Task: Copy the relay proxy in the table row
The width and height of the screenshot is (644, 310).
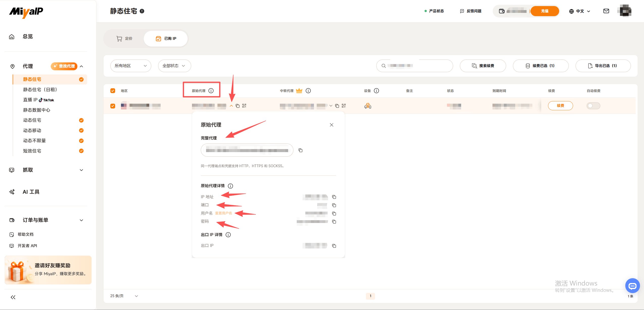Action: pos(337,106)
